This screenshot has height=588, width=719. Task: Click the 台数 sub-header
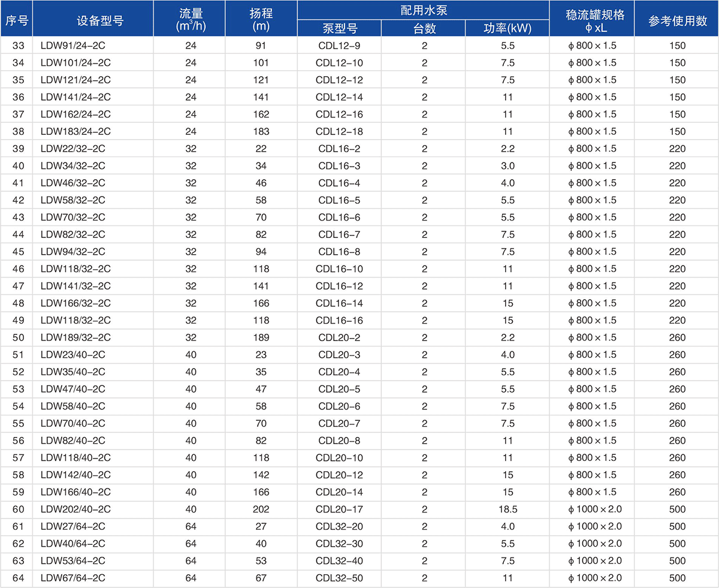(x=424, y=29)
